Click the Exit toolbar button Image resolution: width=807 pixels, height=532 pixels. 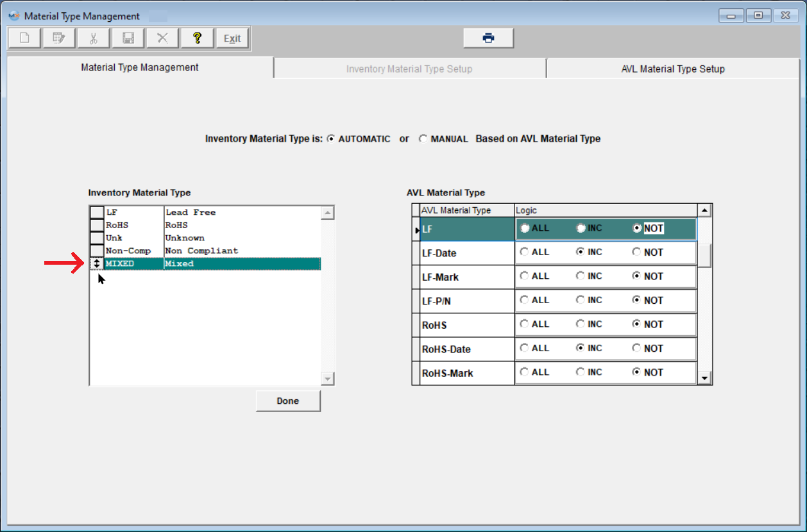click(232, 38)
